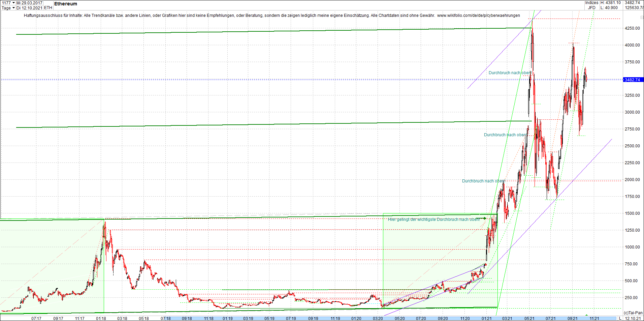Viewport: 644px width, 321px height.
Task: Click the "(c)Tai-Pan" copyright label
Action: point(634,313)
